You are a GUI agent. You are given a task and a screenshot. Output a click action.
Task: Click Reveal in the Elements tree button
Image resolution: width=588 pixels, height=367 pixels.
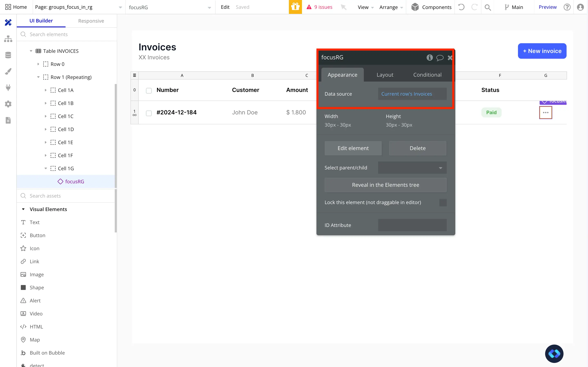coord(385,185)
